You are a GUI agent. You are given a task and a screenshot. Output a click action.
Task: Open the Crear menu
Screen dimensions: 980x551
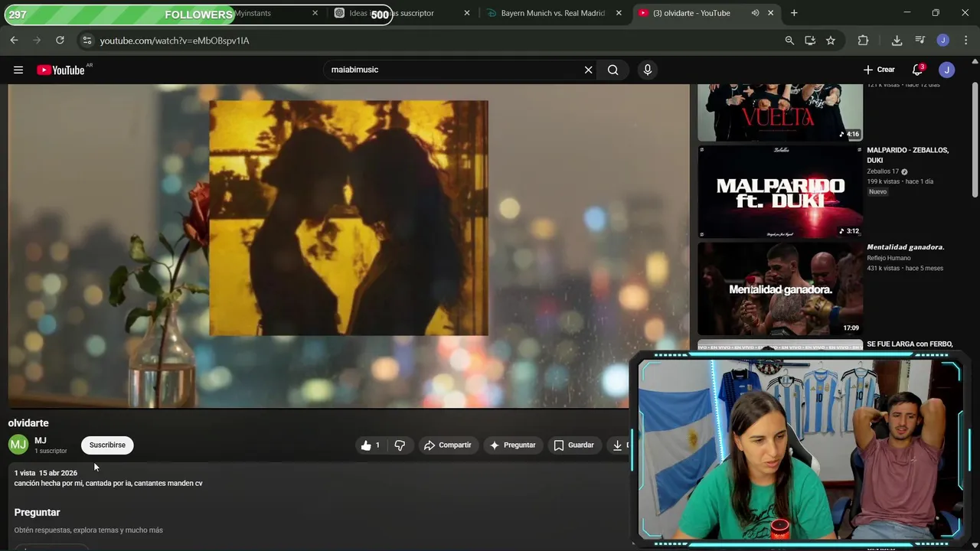tap(879, 70)
